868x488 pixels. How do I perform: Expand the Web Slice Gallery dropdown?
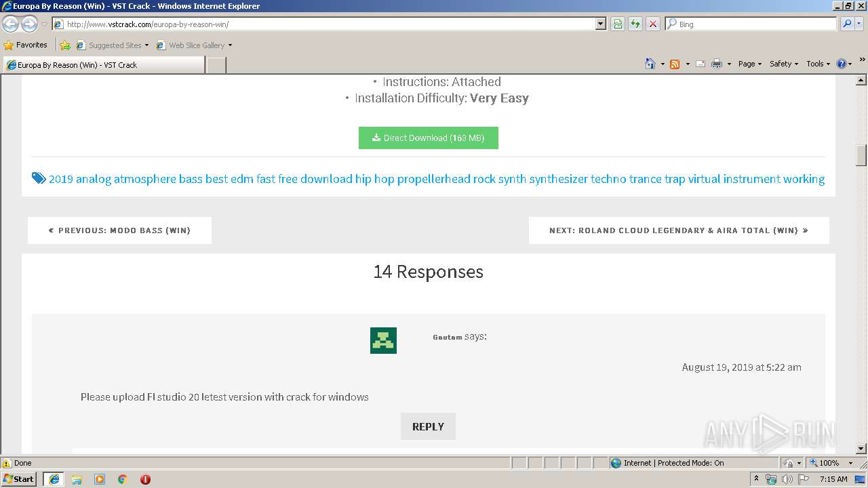point(230,45)
